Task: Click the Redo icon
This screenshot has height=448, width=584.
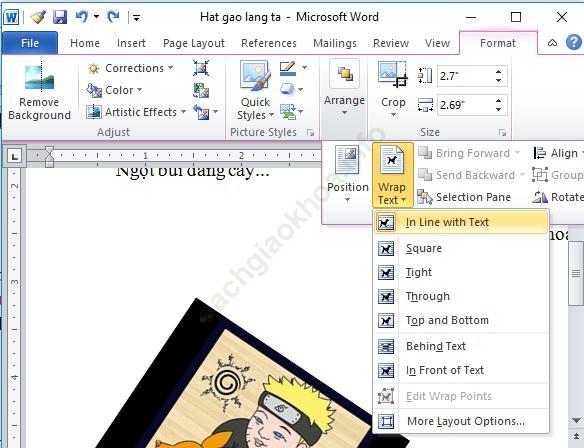Action: tap(114, 16)
